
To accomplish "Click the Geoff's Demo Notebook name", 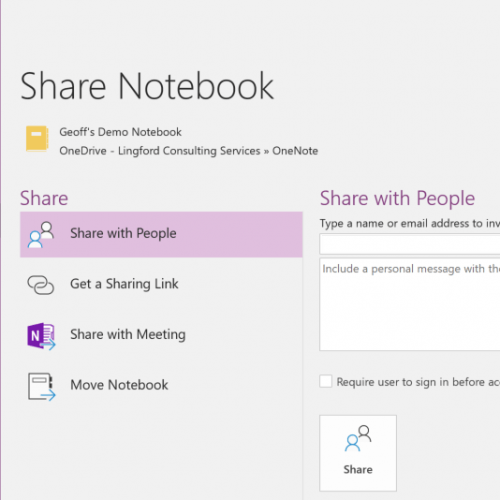I will (120, 132).
